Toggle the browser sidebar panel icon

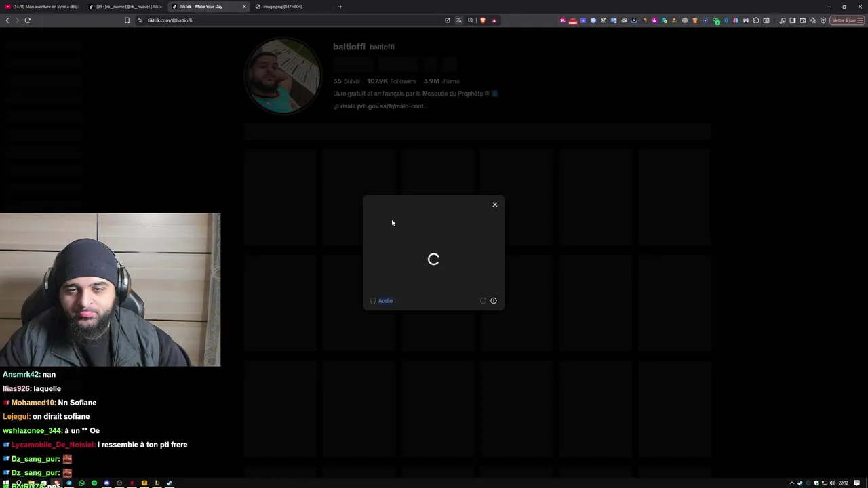point(792,20)
